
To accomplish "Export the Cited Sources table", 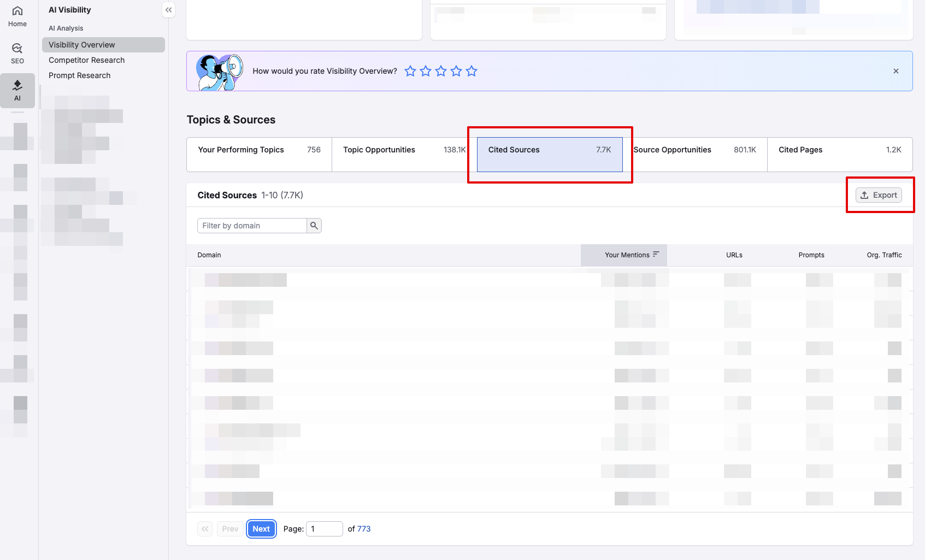I will click(x=879, y=195).
